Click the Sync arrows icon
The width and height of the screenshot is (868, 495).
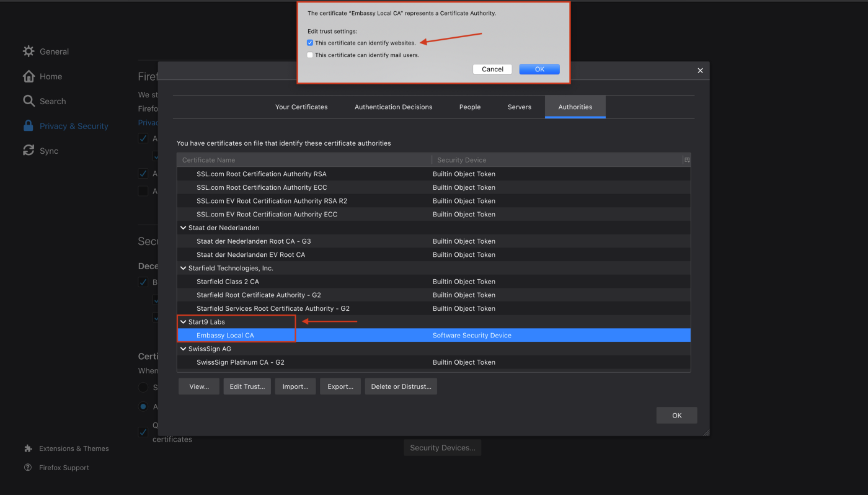(29, 151)
